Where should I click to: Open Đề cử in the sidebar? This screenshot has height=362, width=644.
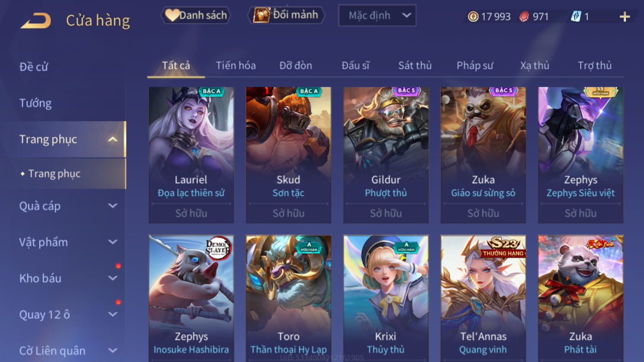(x=34, y=67)
